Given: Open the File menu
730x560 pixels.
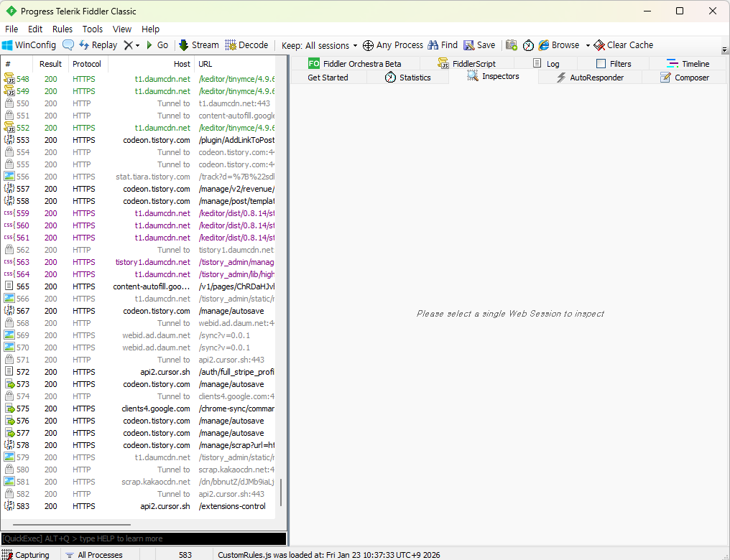Looking at the screenshot, I should [11, 29].
